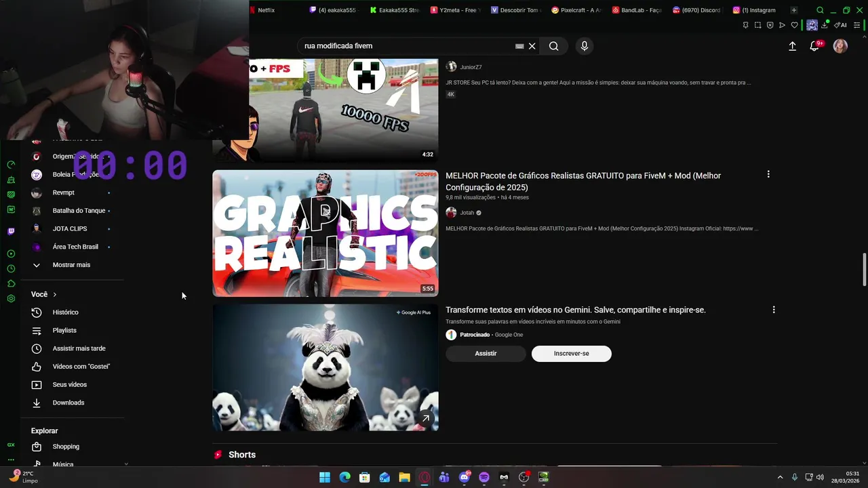This screenshot has height=488, width=868.
Task: Clear the YouTube search box with the X
Action: click(x=532, y=46)
